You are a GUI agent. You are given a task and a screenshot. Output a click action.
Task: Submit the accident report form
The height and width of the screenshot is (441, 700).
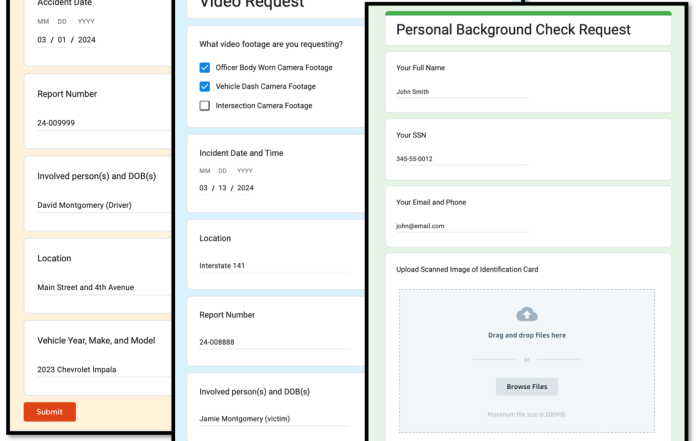(50, 412)
